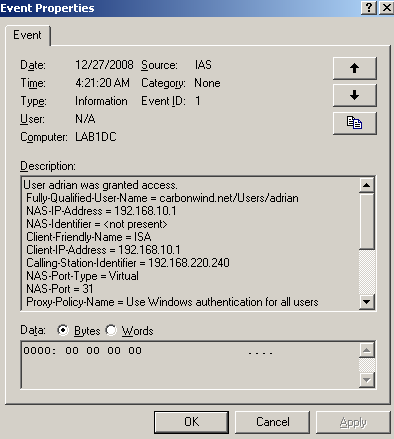Click the Calling-Station-Identifier line
This screenshot has height=439, width=394.
click(x=128, y=263)
